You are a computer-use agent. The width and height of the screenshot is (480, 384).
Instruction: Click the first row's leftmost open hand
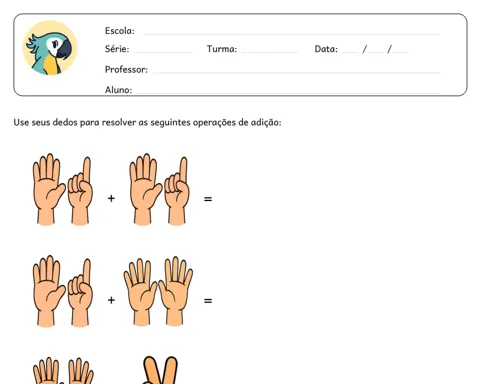click(49, 189)
